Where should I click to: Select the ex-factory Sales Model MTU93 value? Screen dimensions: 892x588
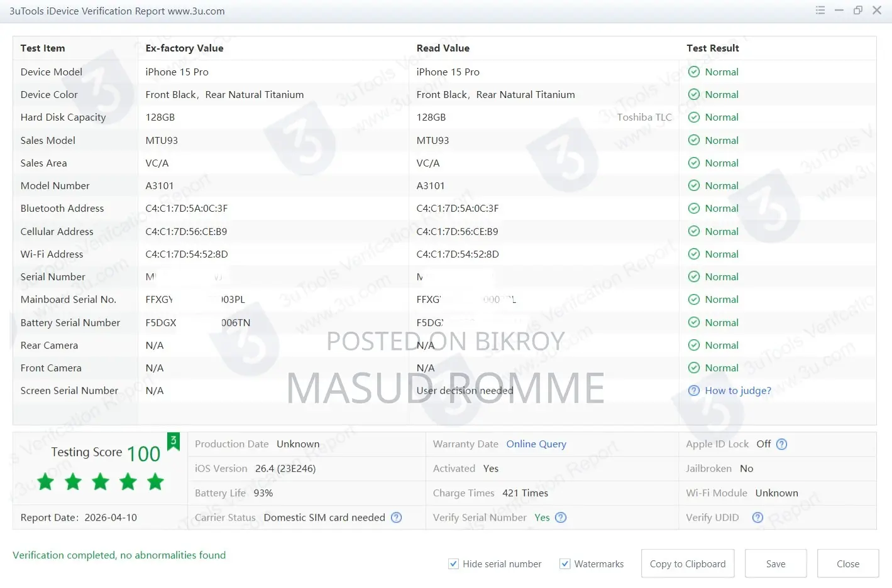(x=162, y=141)
